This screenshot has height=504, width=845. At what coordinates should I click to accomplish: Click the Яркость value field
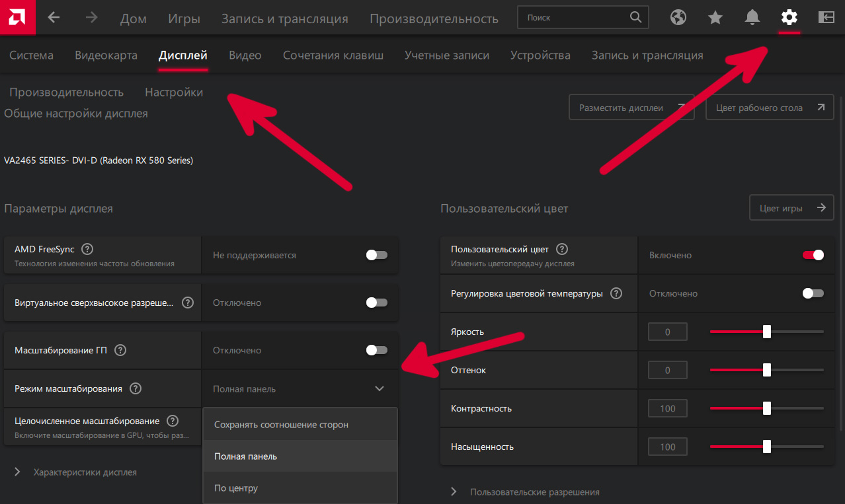coord(668,332)
